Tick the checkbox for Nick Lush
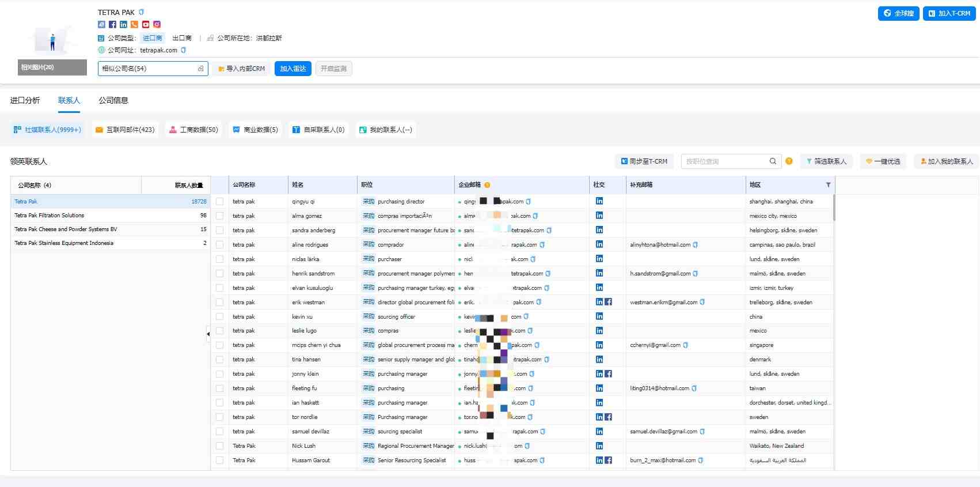Viewport: 980px width, 487px height. [x=219, y=446]
